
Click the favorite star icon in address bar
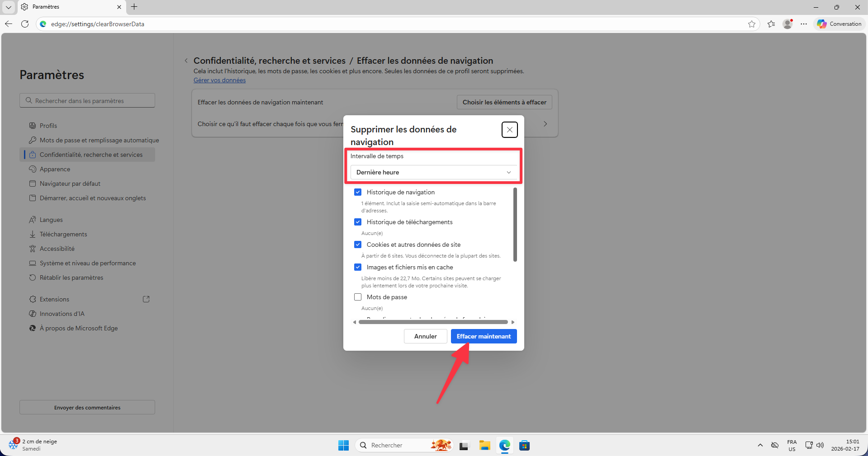tap(752, 24)
